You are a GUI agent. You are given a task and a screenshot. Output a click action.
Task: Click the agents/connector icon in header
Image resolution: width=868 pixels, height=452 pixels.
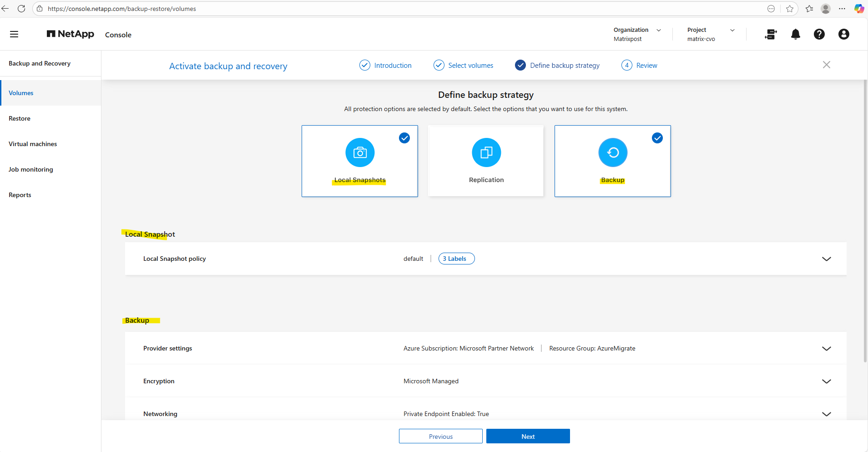pyautogui.click(x=771, y=34)
